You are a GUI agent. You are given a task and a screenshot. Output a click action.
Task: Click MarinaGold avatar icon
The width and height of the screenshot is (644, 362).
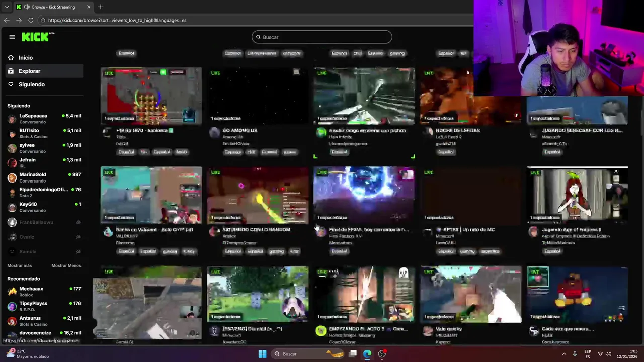(x=12, y=177)
